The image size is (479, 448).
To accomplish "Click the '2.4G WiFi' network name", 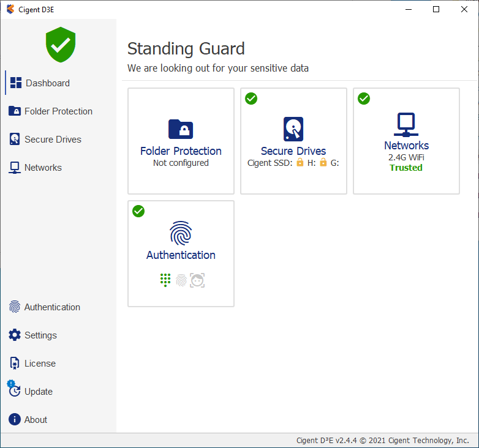I will (x=406, y=157).
